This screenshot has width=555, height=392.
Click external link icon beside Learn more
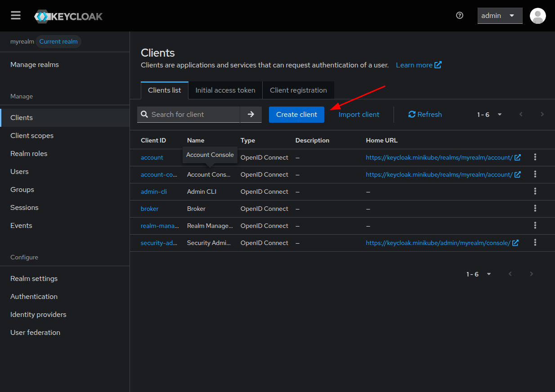(438, 65)
